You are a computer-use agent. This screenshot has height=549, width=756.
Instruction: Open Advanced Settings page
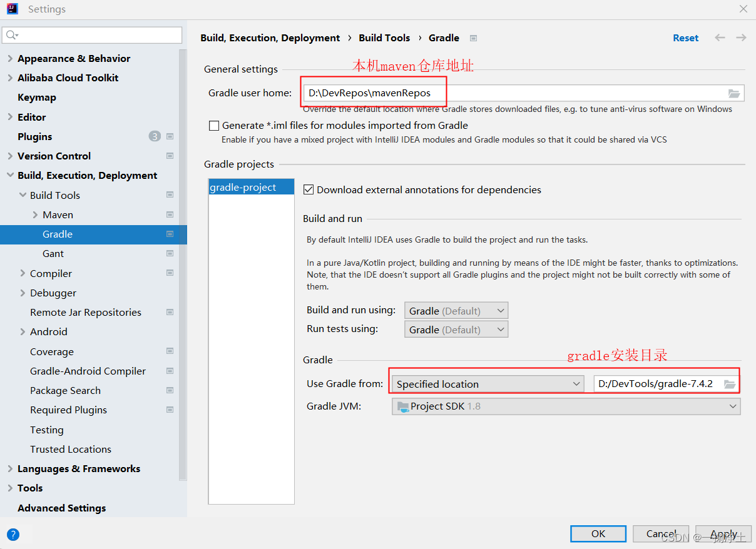(61, 508)
